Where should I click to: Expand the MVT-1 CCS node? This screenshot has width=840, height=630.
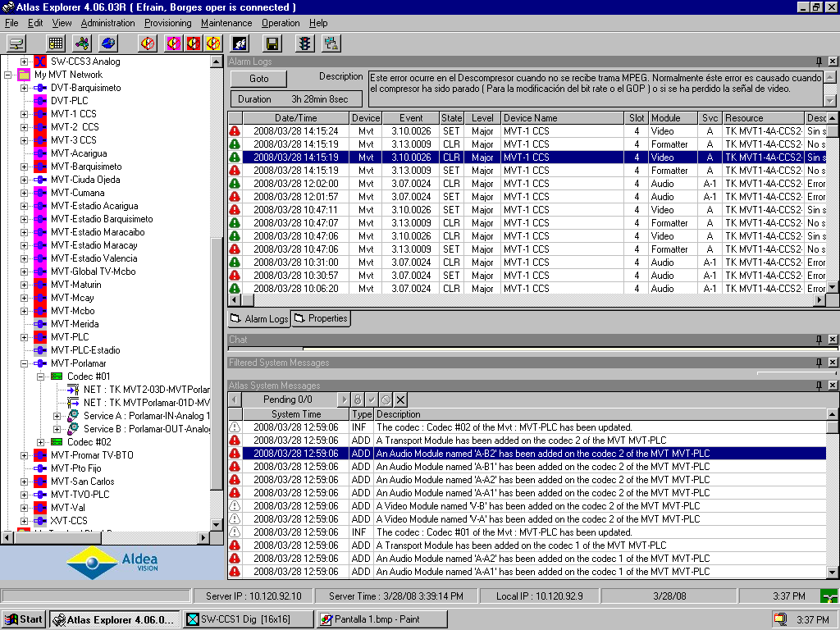click(x=24, y=114)
